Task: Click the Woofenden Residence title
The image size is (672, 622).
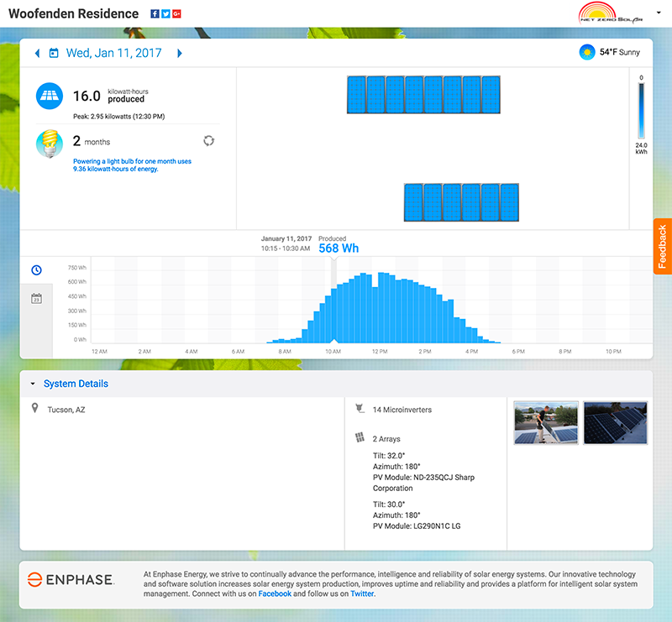Action: 73,13
